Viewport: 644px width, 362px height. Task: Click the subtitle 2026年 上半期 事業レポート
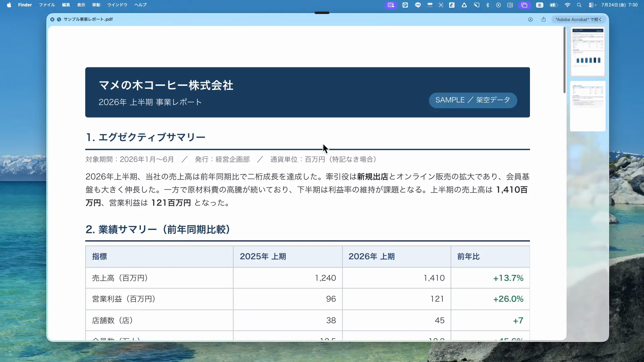pyautogui.click(x=150, y=102)
